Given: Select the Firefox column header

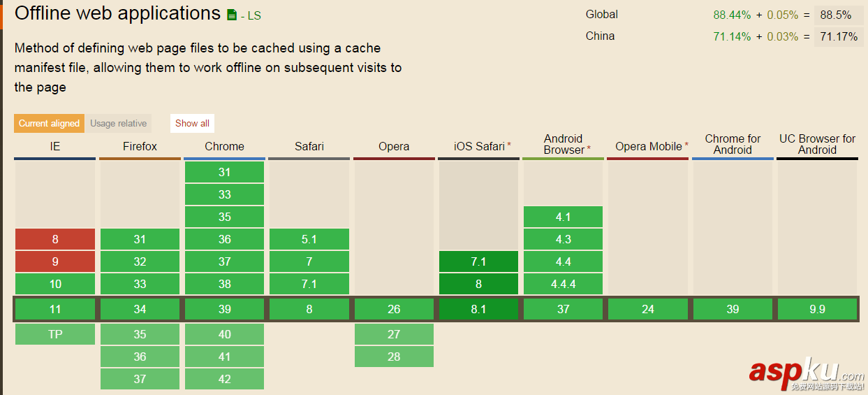Looking at the screenshot, I should [140, 147].
